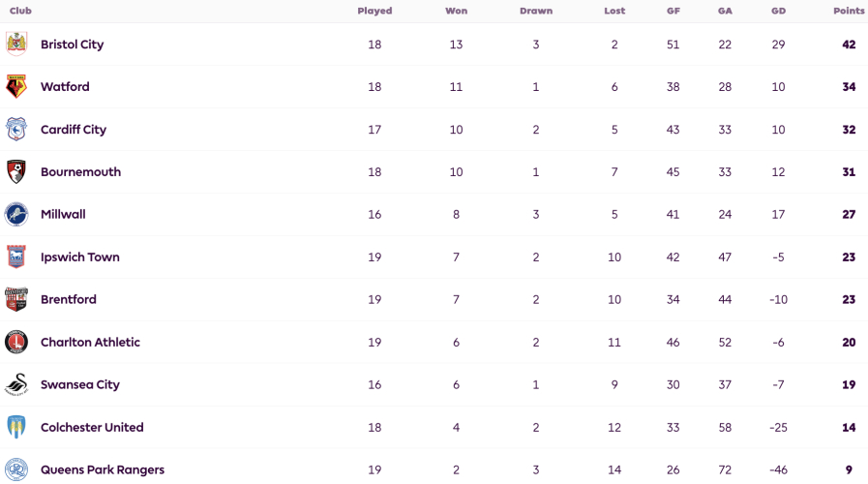
Task: Click the Watford club badge
Action: tap(16, 86)
